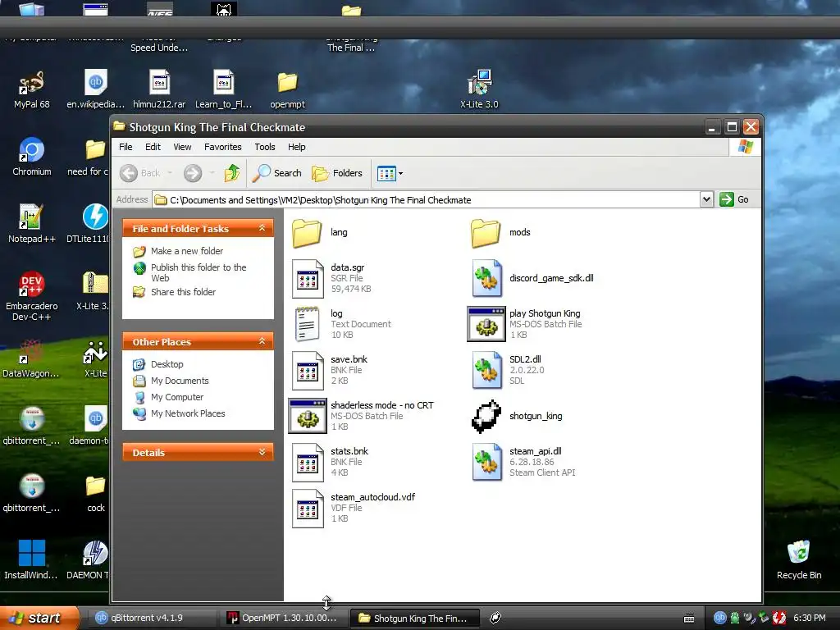Switch to OpenMPT taskbar button
The image size is (840, 630).
pyautogui.click(x=284, y=619)
